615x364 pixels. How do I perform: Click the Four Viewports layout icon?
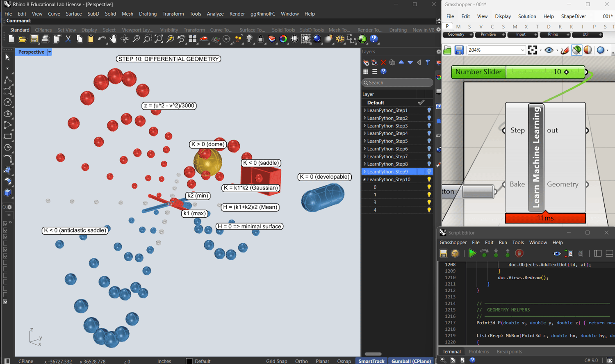click(x=192, y=39)
